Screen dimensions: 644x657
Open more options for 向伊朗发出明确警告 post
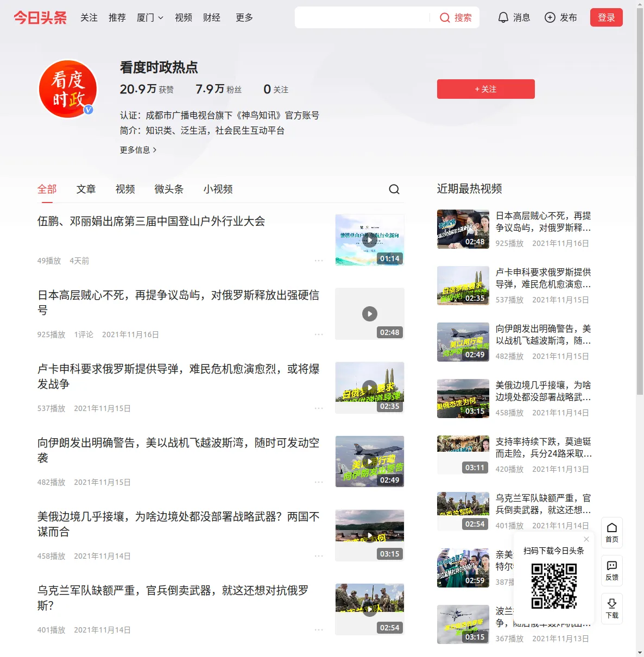pos(319,482)
